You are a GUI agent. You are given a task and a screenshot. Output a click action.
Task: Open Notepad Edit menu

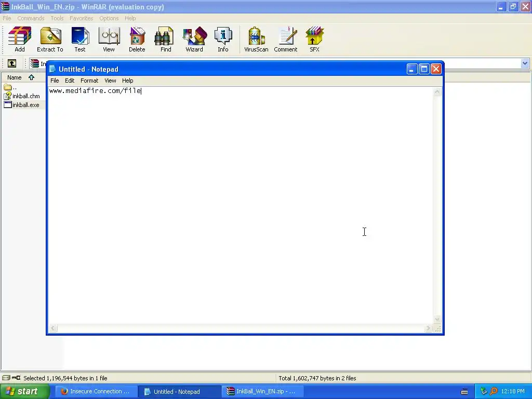click(x=70, y=81)
